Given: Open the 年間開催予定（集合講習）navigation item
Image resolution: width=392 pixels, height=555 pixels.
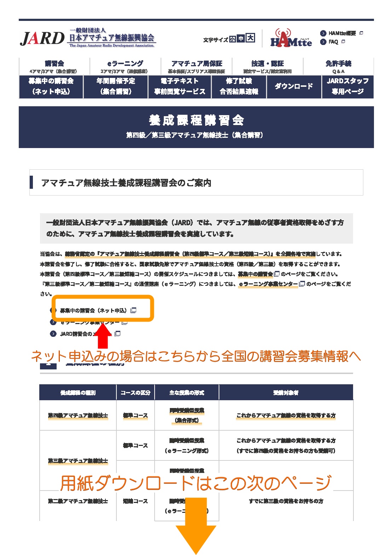Looking at the screenshot, I should point(116,86).
